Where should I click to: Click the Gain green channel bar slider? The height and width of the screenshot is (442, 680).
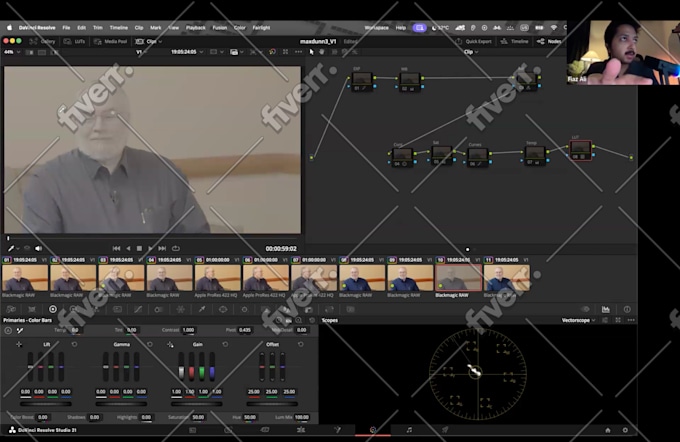click(x=202, y=367)
